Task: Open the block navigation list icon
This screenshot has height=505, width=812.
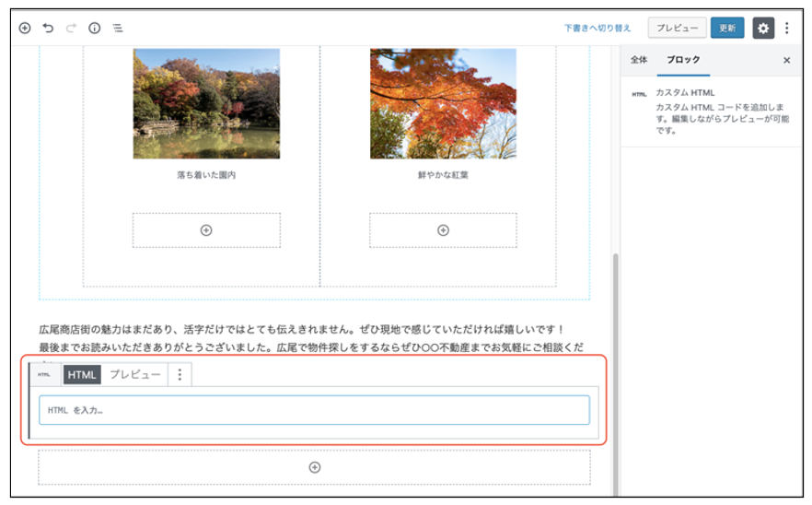Action: [x=118, y=28]
